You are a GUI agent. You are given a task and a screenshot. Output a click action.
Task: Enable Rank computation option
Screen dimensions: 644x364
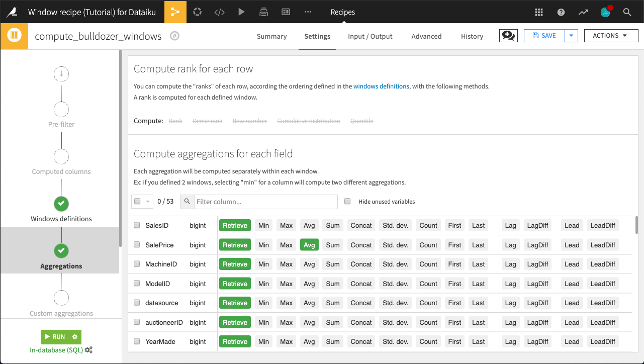pyautogui.click(x=175, y=121)
